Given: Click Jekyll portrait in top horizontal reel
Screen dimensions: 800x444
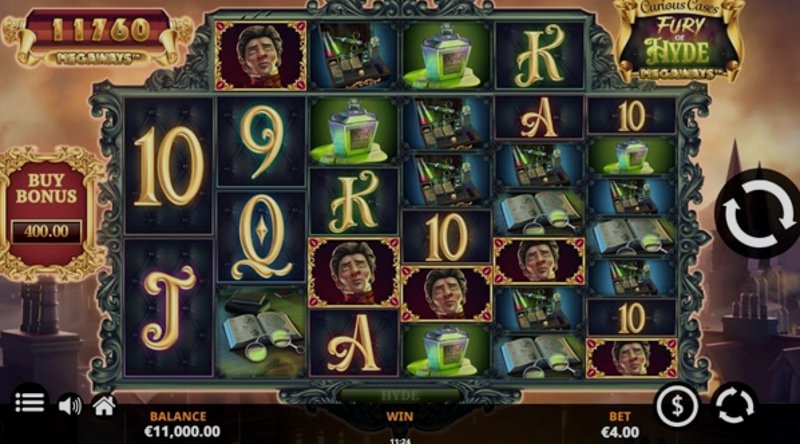Looking at the screenshot, I should click(261, 56).
